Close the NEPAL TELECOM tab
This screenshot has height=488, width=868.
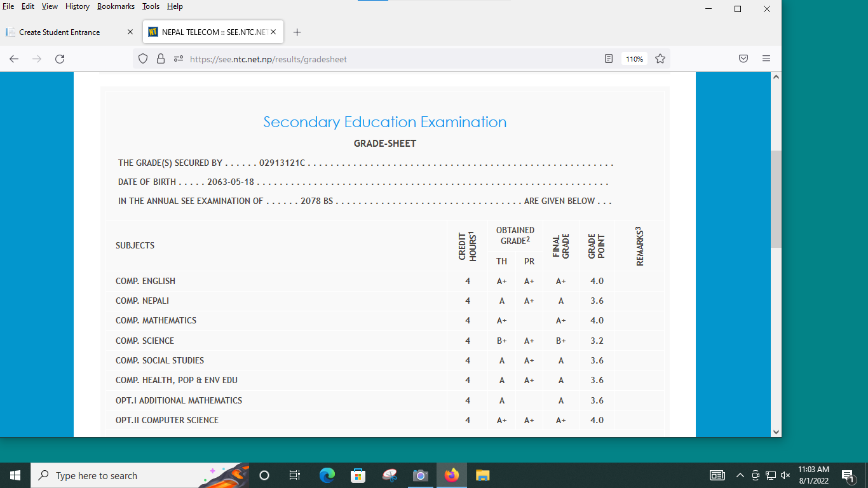click(273, 32)
